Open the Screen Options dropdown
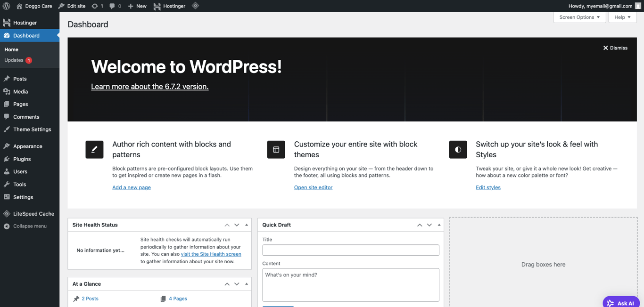 pyautogui.click(x=579, y=17)
